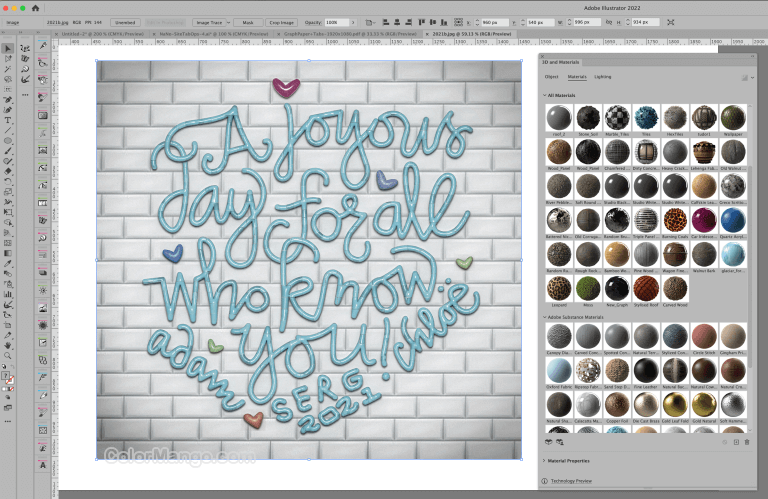Select the Marble_Tiles material thumbnail
768x499 pixels.
coord(617,117)
